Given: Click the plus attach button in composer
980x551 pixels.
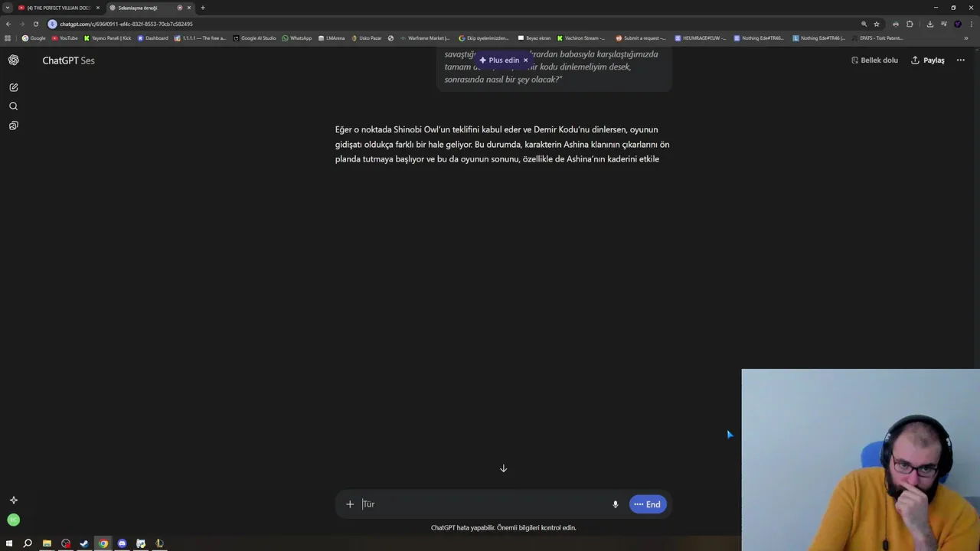Looking at the screenshot, I should tap(350, 504).
